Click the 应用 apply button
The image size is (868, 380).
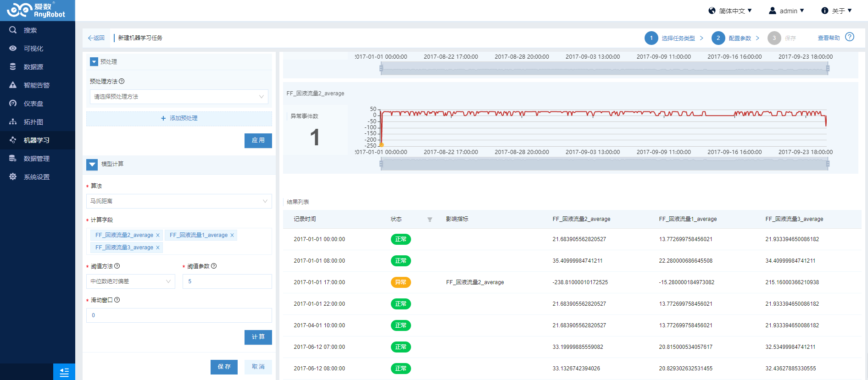258,141
